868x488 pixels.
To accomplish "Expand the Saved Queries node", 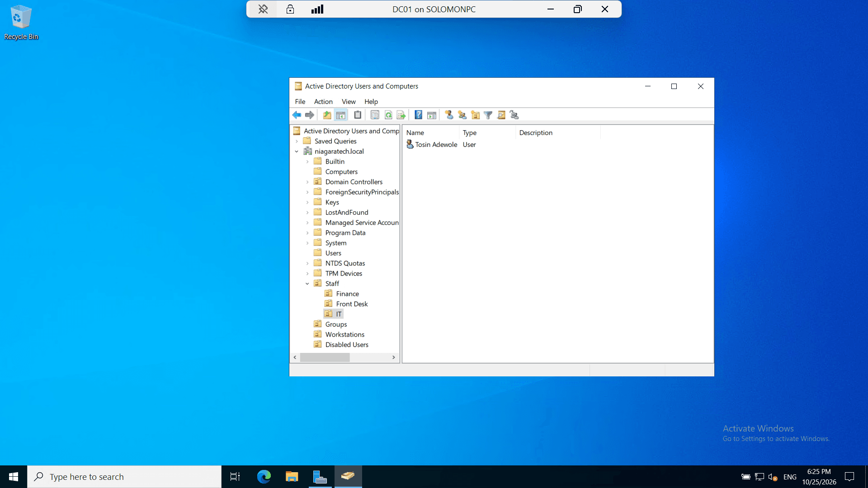I will [297, 141].
